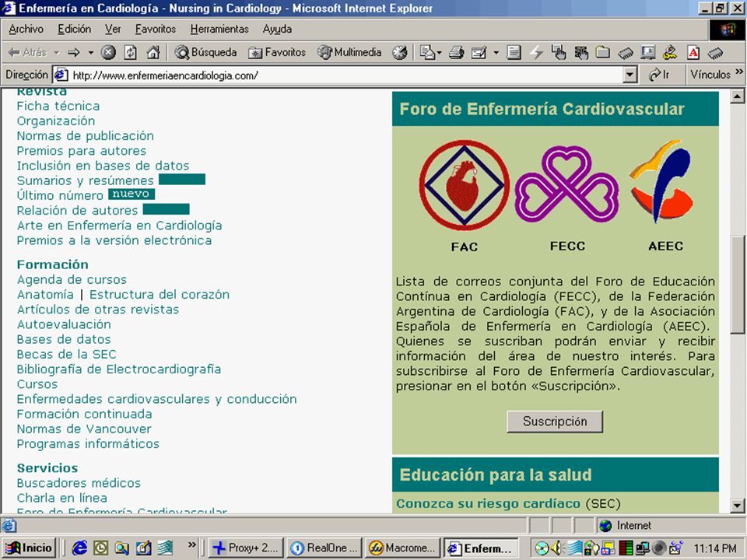747x560 pixels.
Task: Click the yellow folder toolbar icon
Action: (602, 52)
